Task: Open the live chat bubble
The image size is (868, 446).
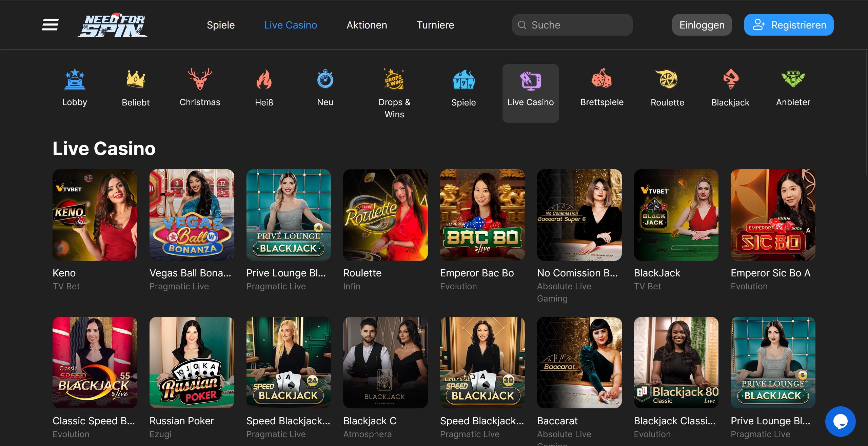Action: (840, 421)
